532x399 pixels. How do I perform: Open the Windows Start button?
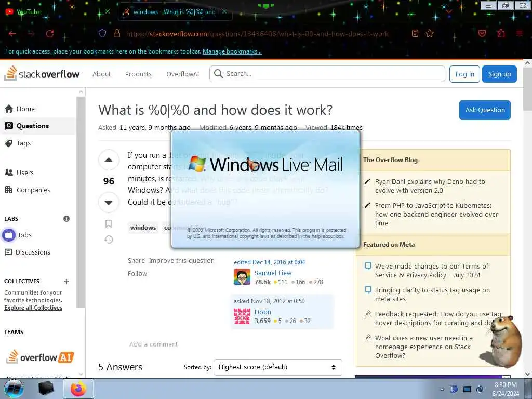click(14, 389)
